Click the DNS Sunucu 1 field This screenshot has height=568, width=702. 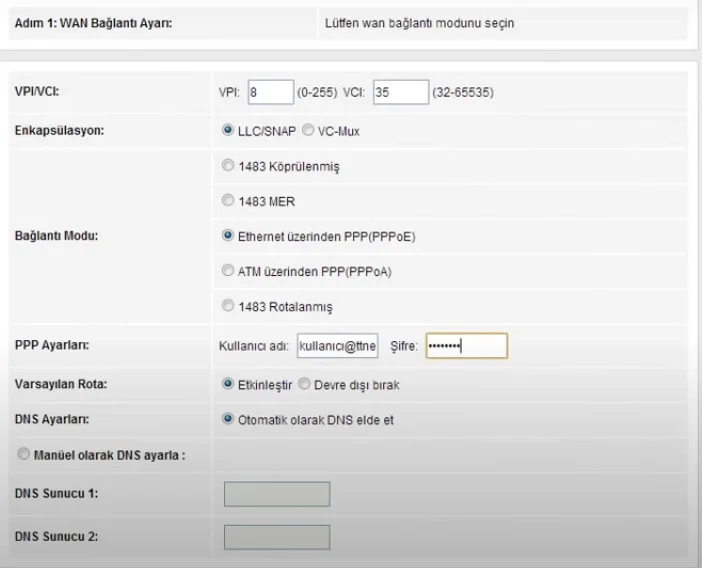277,495
